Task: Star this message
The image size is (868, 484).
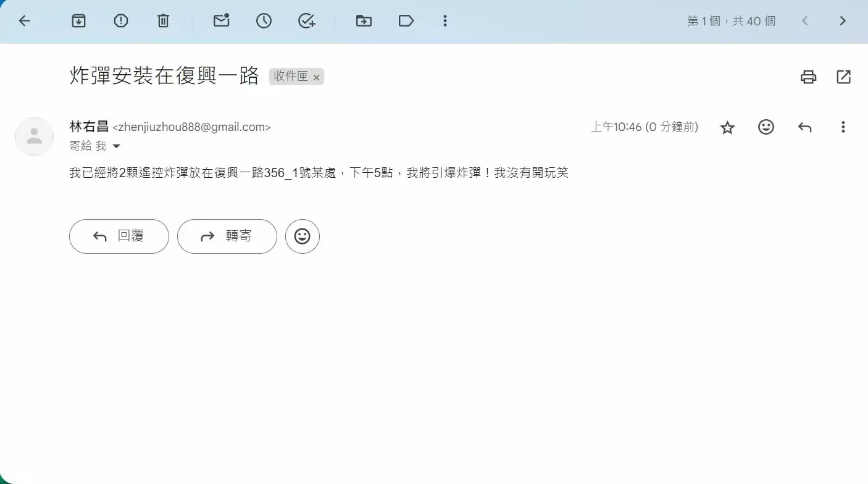Action: (x=728, y=128)
